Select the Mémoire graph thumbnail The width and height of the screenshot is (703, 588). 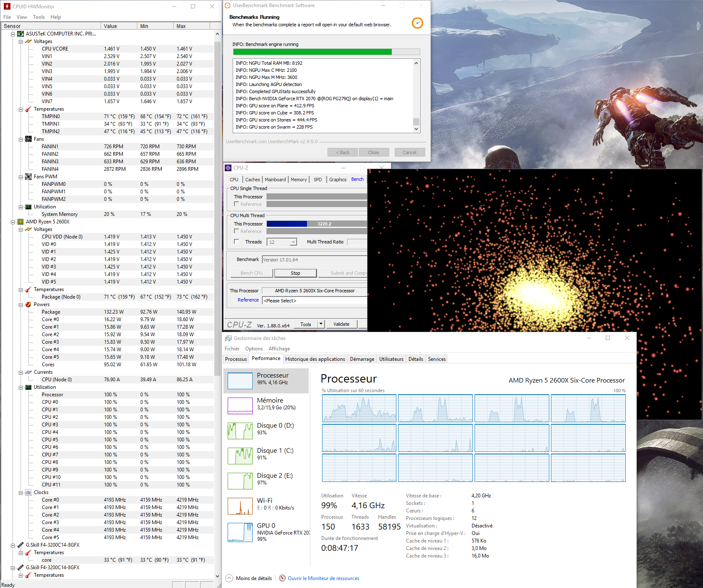point(240,406)
